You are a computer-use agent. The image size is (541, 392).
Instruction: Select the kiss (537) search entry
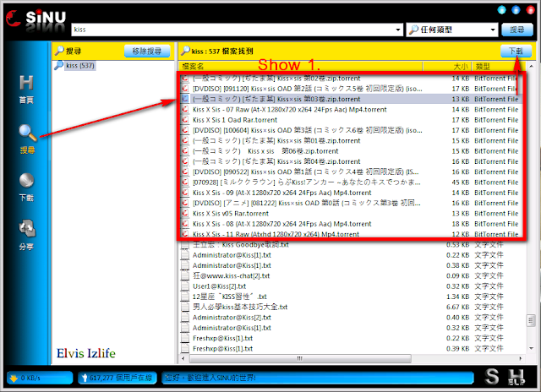pyautogui.click(x=80, y=65)
